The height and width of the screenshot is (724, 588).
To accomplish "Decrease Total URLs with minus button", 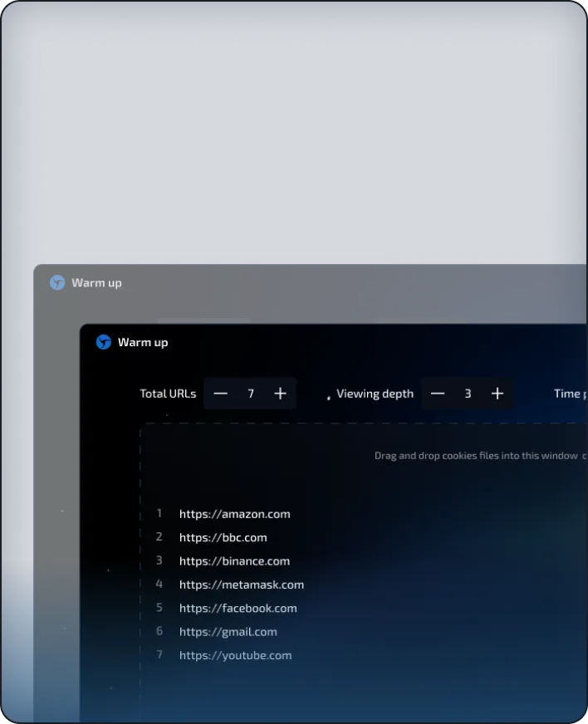I will point(220,394).
